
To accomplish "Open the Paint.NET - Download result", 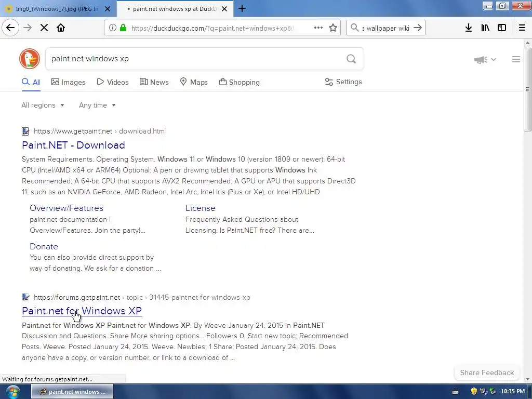I will coord(73,145).
